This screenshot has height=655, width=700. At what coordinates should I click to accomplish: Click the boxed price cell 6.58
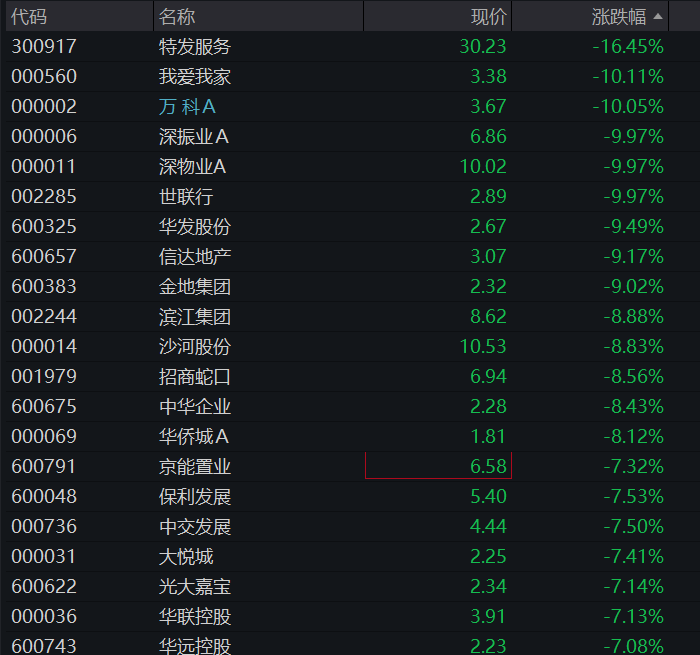pyautogui.click(x=438, y=466)
